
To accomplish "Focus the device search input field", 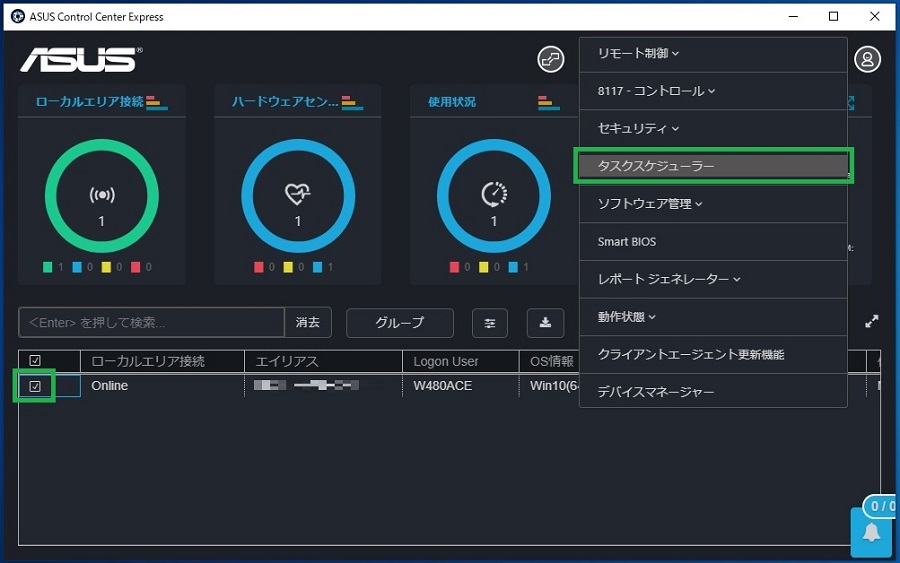I will pos(152,323).
